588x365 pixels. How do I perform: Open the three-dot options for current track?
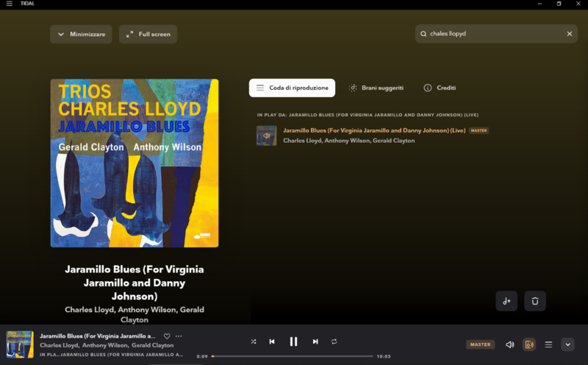pos(179,336)
